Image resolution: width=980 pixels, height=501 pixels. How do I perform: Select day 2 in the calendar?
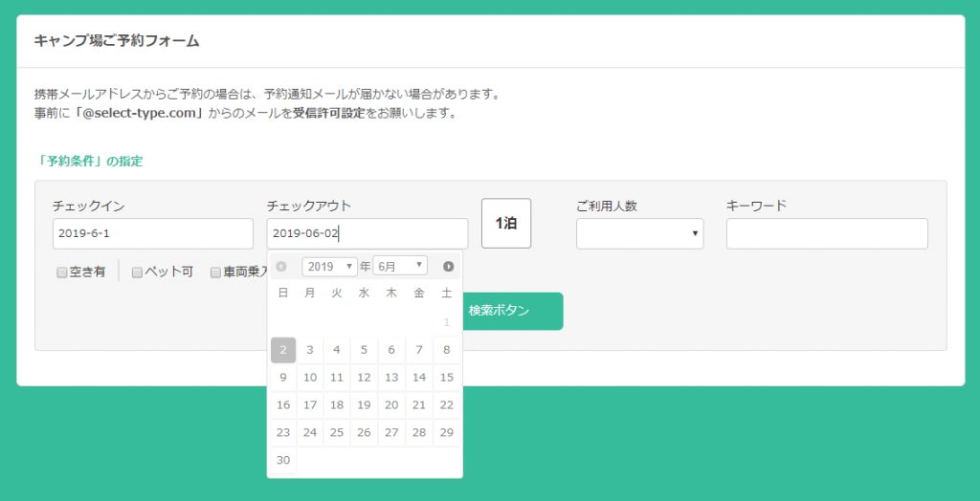283,350
